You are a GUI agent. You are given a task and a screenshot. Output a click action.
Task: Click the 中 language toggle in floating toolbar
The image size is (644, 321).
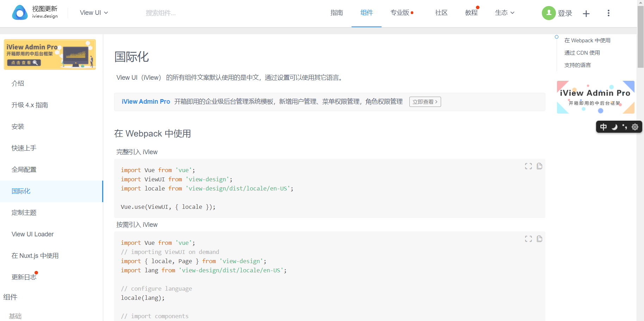[603, 127]
